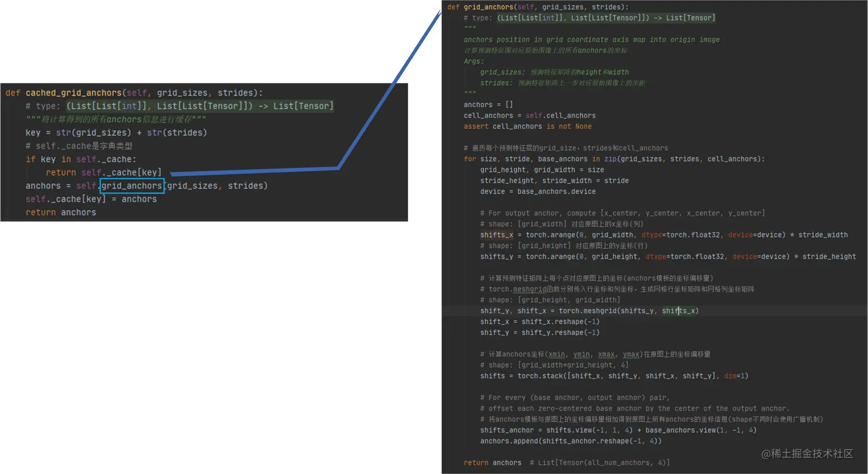Click the 'if key in self._cache:' line

point(81,159)
